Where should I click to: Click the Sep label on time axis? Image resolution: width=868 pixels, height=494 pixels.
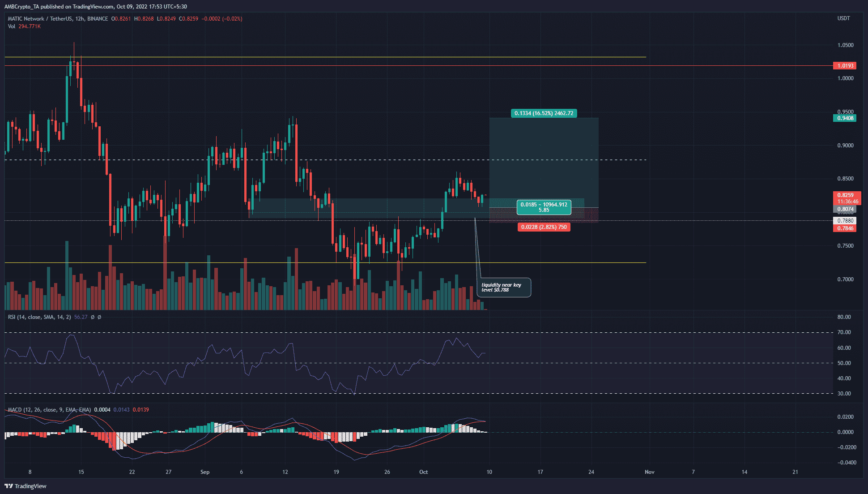pos(205,472)
